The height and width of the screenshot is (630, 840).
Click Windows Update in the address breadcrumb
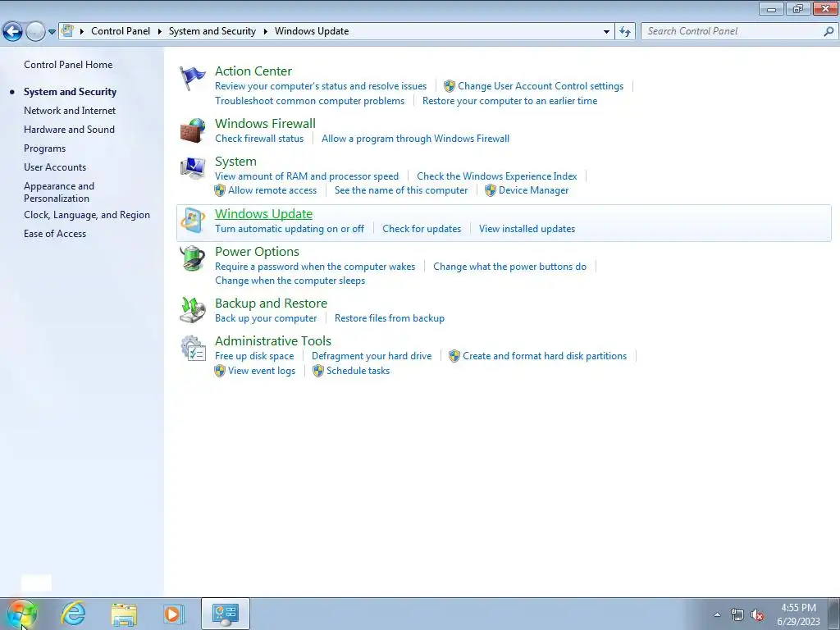[x=312, y=31]
